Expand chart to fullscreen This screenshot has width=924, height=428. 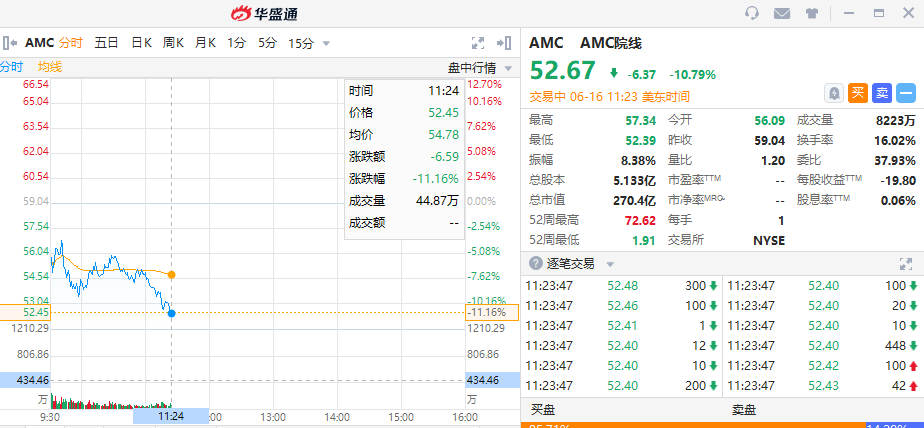point(478,43)
